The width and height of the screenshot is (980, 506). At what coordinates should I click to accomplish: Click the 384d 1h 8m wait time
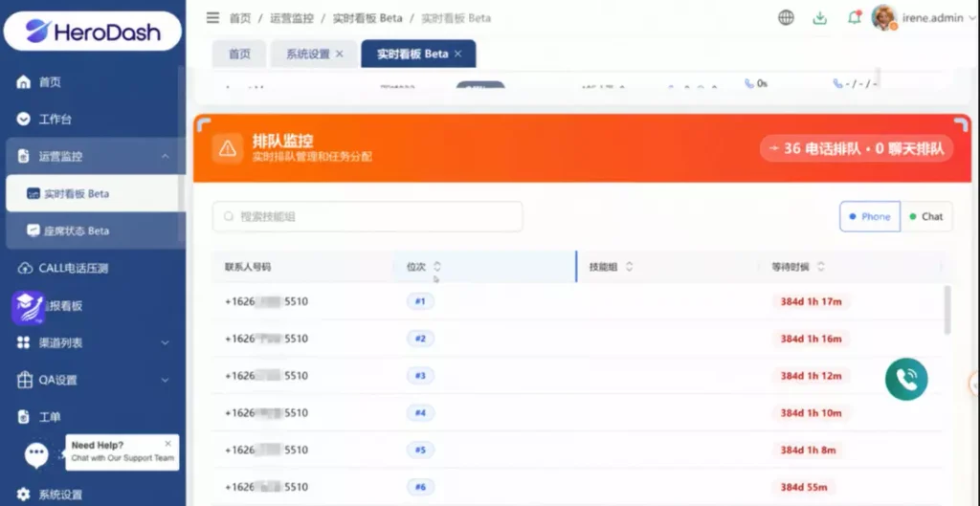point(808,450)
